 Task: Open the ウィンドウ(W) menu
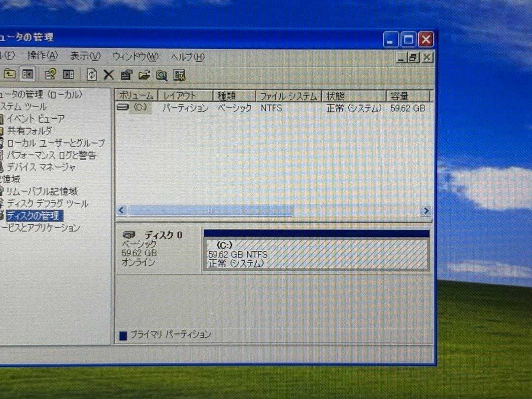click(x=135, y=56)
